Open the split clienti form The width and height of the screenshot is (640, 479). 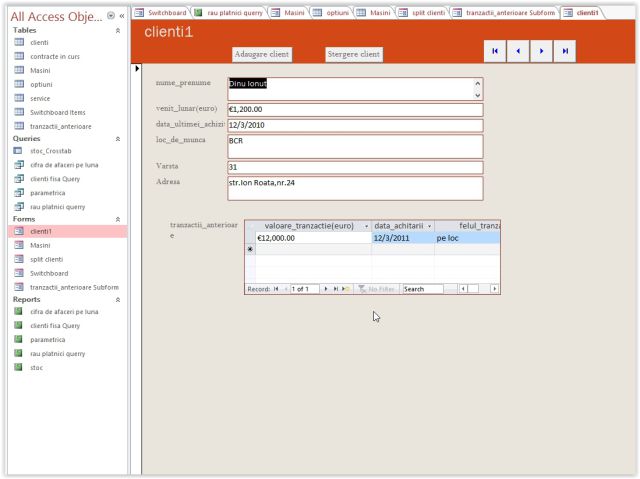[x=47, y=259]
